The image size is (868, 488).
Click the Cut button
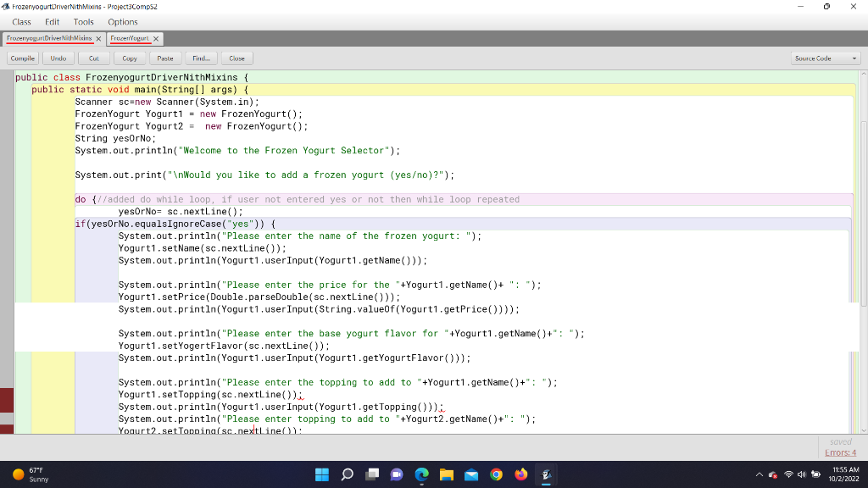pos(94,58)
